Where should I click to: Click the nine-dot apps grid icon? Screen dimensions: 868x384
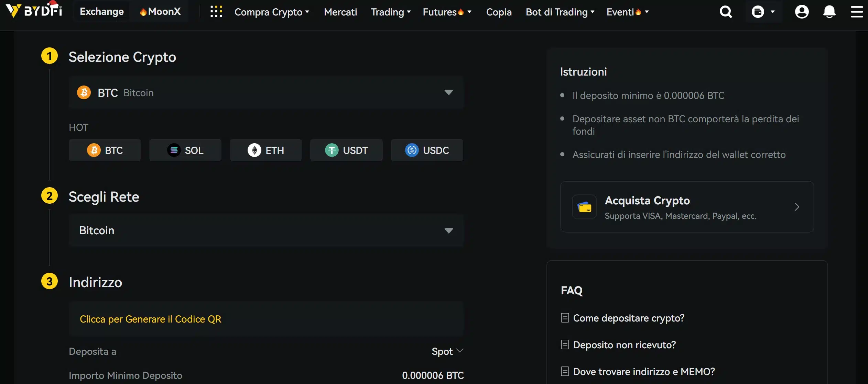[216, 11]
